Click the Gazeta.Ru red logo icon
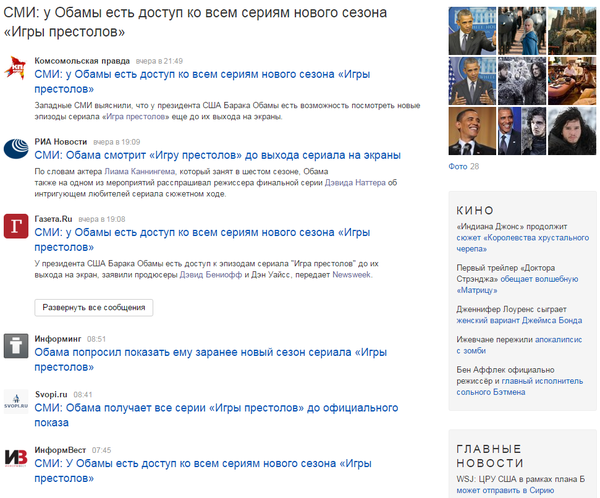The image size is (600, 498). (16, 225)
